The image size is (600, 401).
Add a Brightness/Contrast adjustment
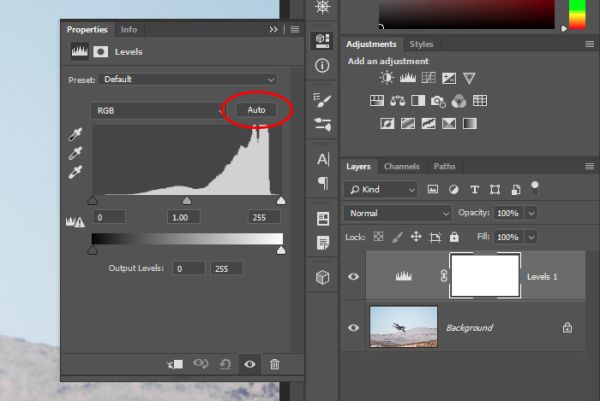(x=386, y=78)
